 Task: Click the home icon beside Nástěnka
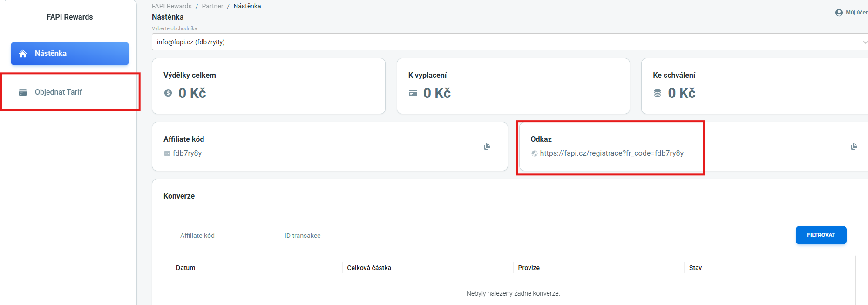tap(23, 54)
